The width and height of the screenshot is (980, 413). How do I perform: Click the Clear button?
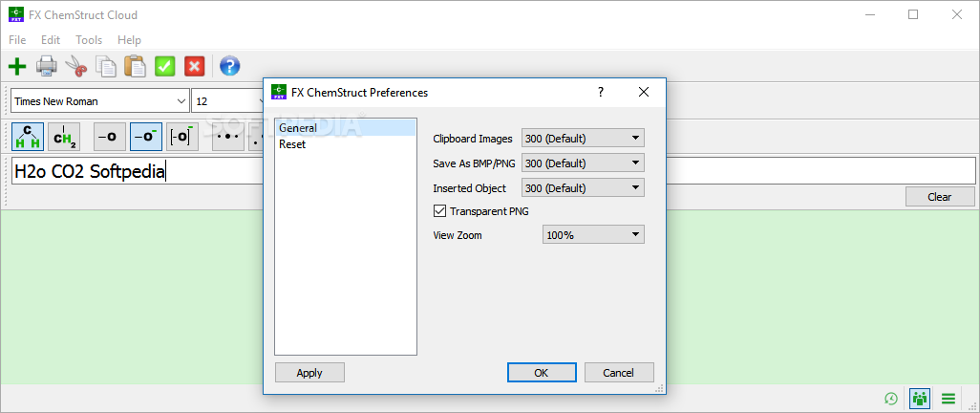click(x=939, y=197)
